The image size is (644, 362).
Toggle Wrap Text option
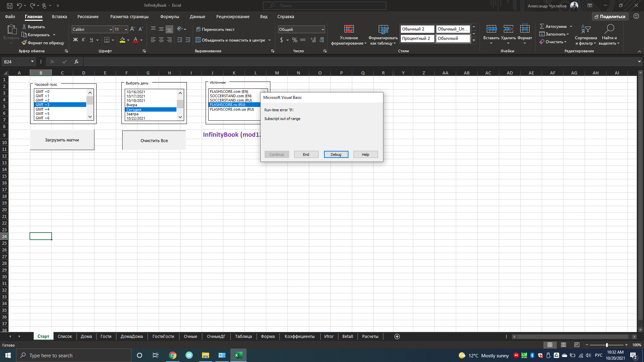click(x=215, y=29)
